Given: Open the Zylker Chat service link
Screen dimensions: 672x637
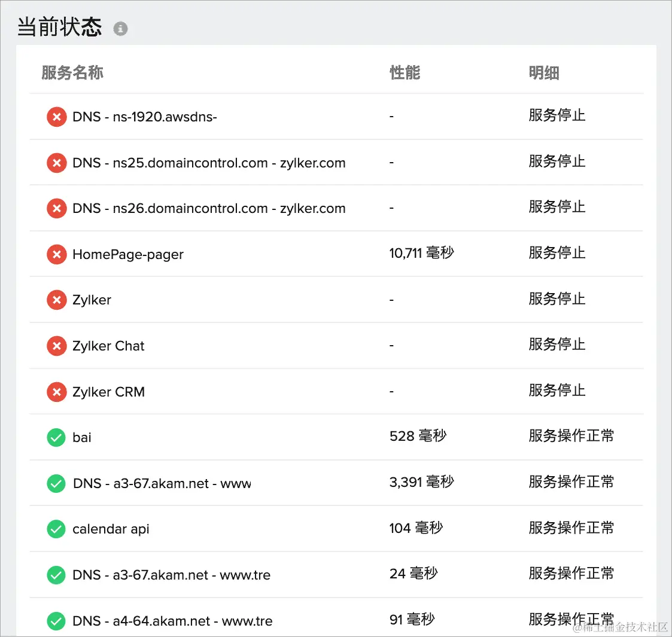Looking at the screenshot, I should click(x=108, y=346).
